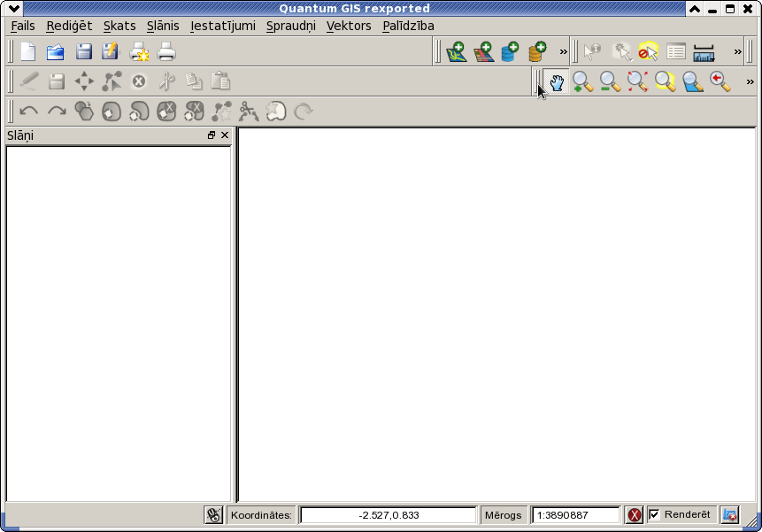Open the Slānis menu

[163, 26]
